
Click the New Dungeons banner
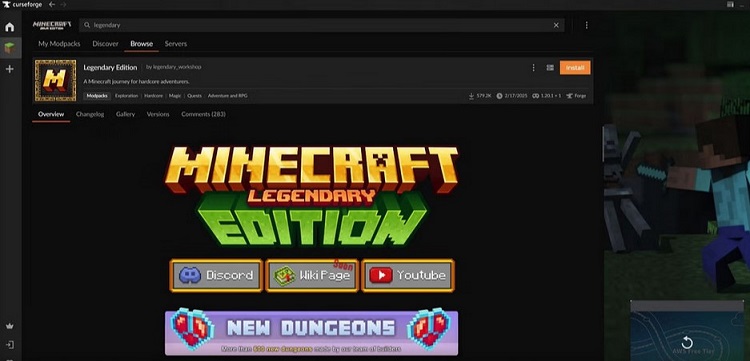point(311,333)
